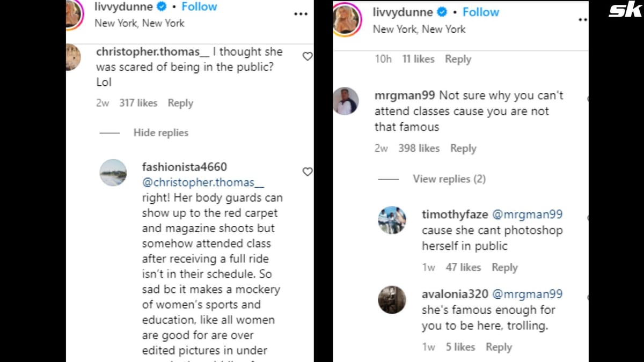
Task: Open New York, New York location in left panel
Action: [x=139, y=23]
